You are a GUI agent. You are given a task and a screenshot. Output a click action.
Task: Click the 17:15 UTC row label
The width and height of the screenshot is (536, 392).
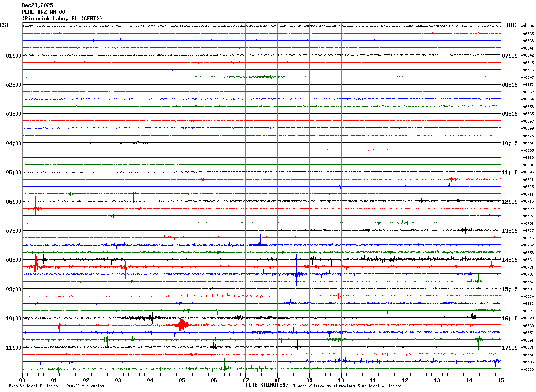(510, 348)
